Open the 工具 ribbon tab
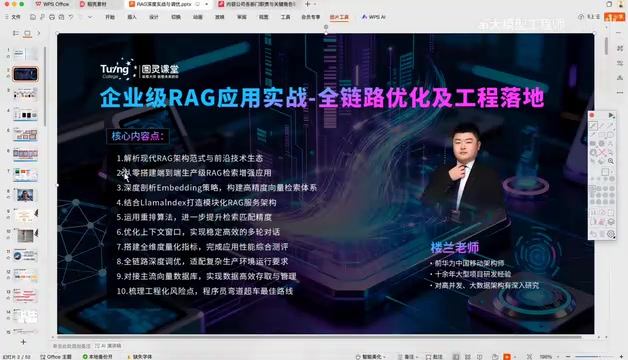The image size is (628, 360). (x=285, y=17)
